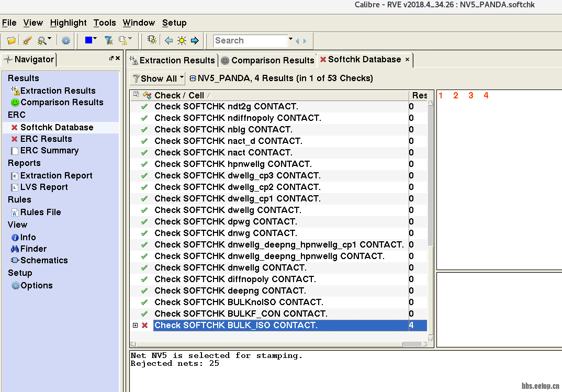
Task: Undock the Navigator panel
Action: (111, 58)
